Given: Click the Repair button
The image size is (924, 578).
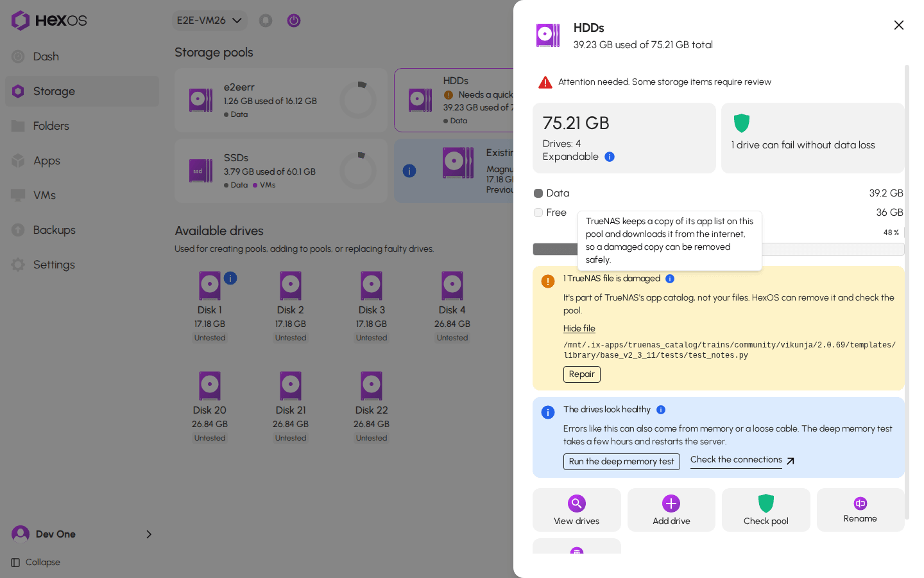Looking at the screenshot, I should point(582,374).
